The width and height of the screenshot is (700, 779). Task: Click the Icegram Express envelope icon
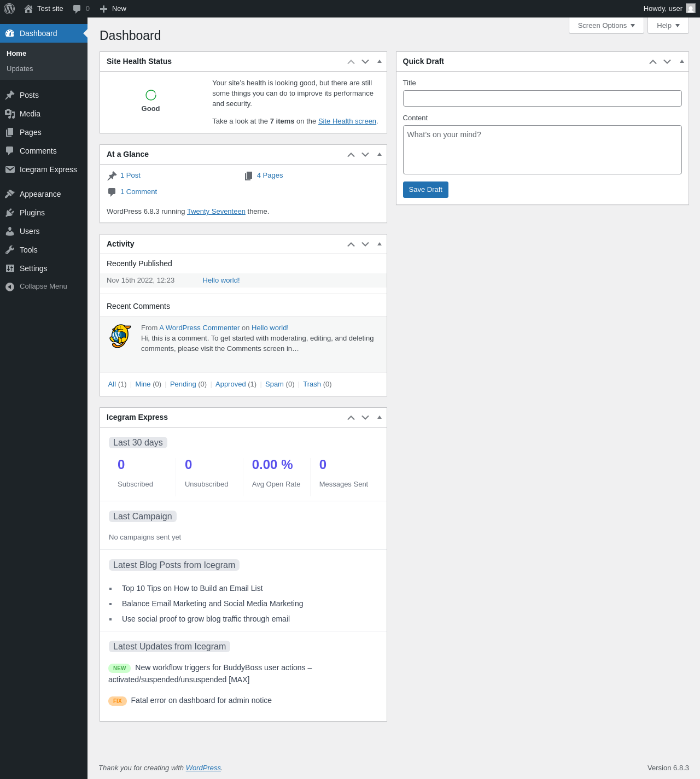10,169
